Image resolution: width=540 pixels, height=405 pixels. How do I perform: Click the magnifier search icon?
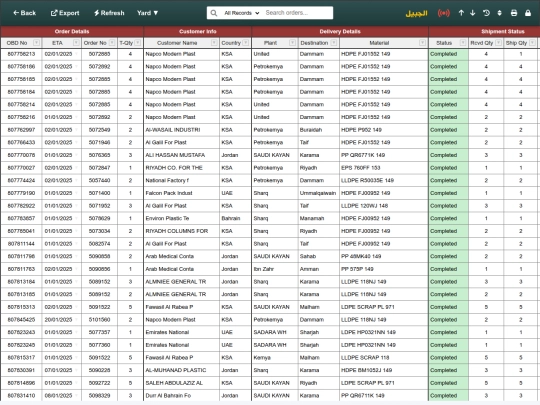(x=214, y=13)
